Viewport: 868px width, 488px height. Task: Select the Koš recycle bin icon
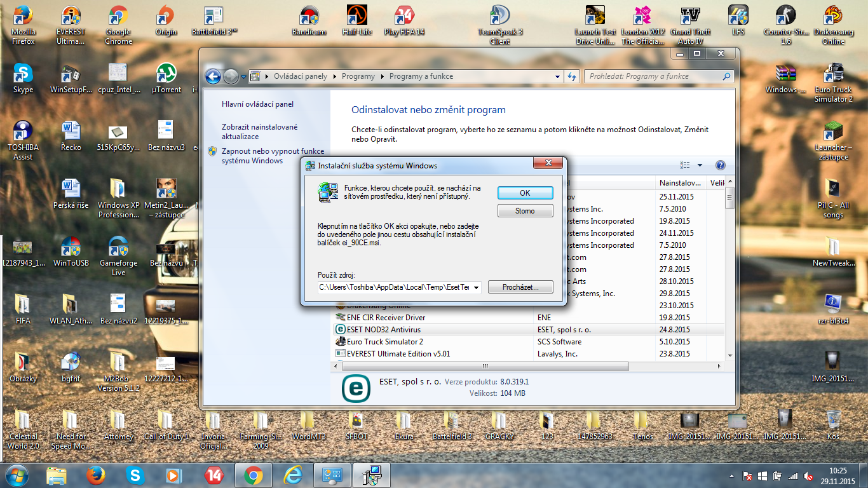(834, 425)
